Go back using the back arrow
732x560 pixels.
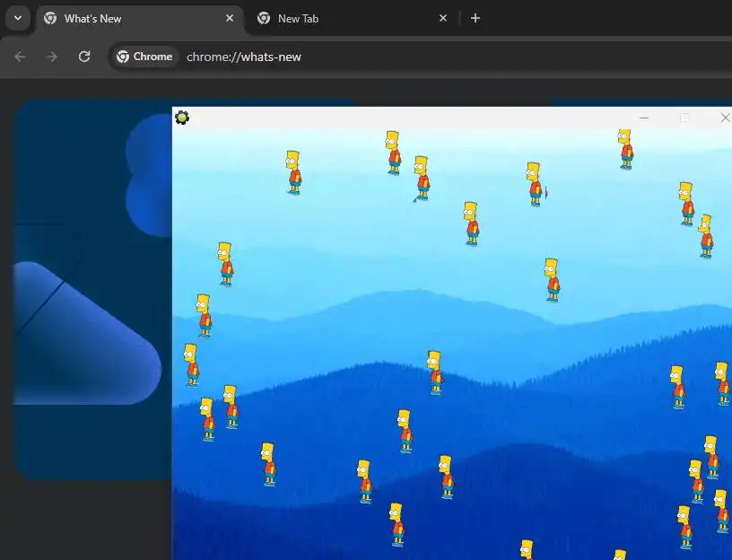[x=20, y=57]
